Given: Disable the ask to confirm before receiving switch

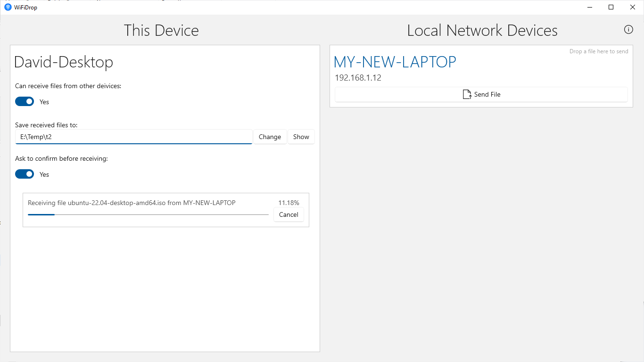Looking at the screenshot, I should coord(25,174).
